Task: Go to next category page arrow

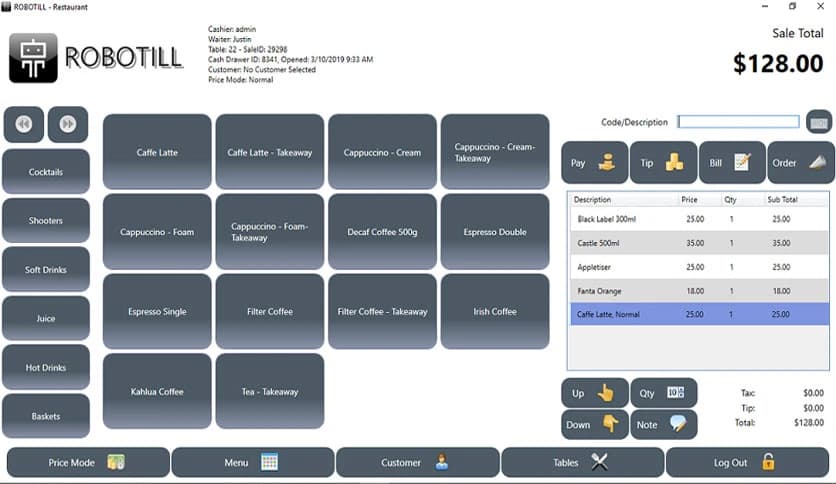Action: click(68, 124)
